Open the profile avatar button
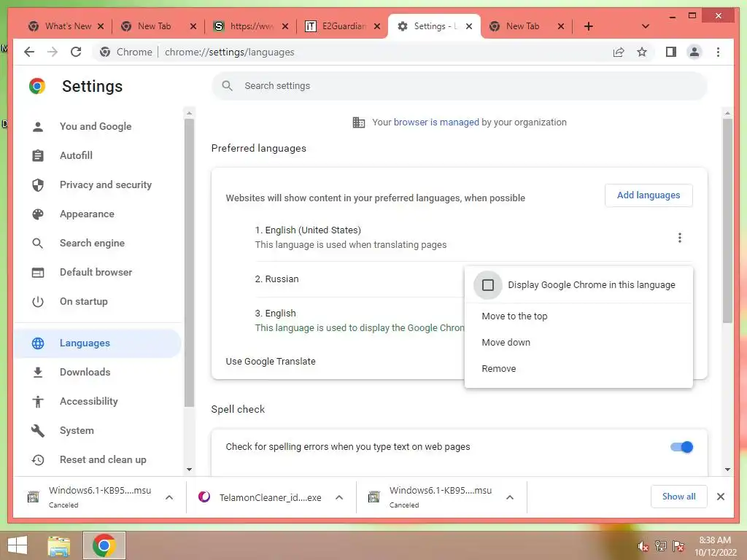The width and height of the screenshot is (747, 560). (x=694, y=52)
